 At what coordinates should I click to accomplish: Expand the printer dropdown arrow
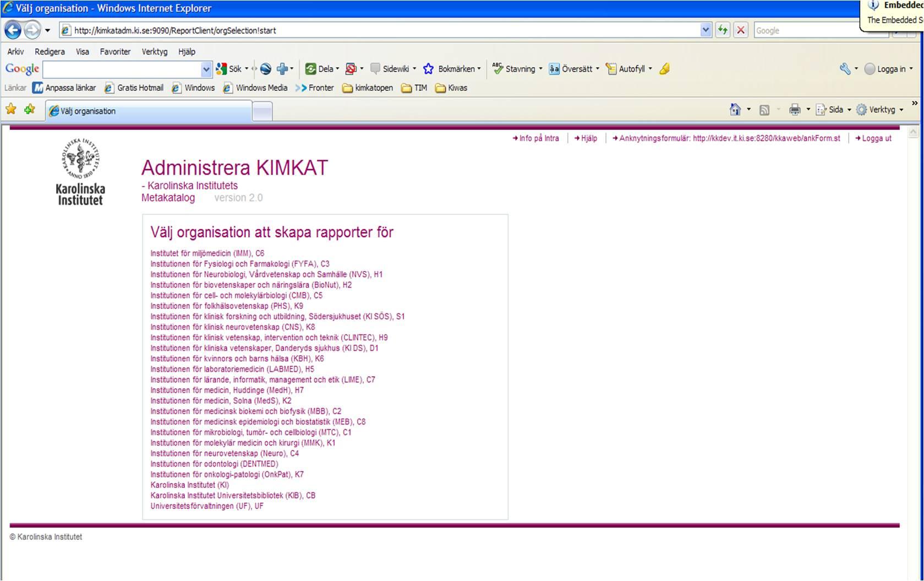pos(808,110)
